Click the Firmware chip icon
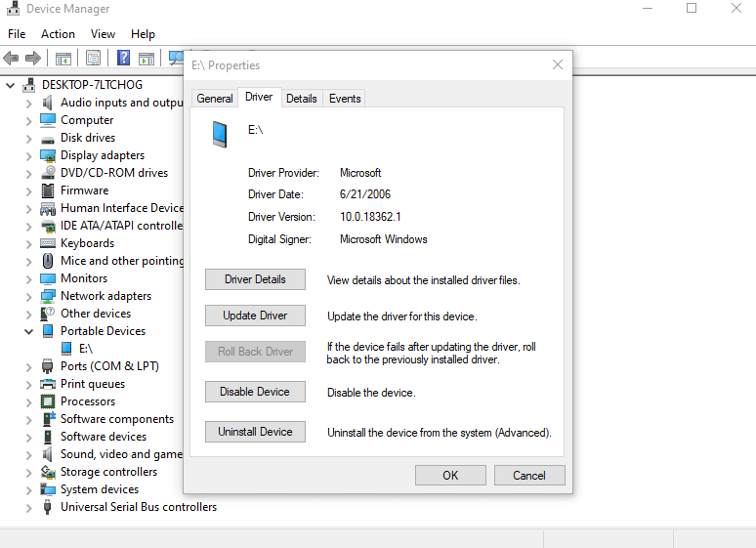 pos(48,190)
